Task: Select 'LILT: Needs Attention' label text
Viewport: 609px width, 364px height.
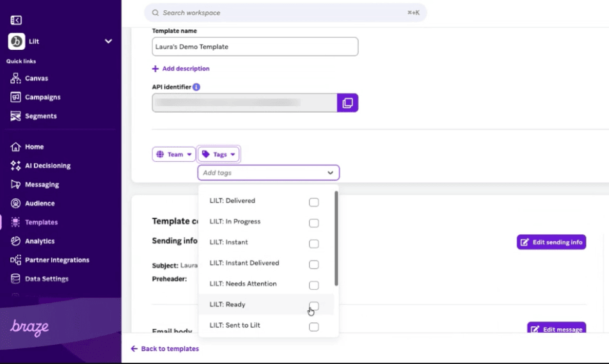Action: [243, 283]
